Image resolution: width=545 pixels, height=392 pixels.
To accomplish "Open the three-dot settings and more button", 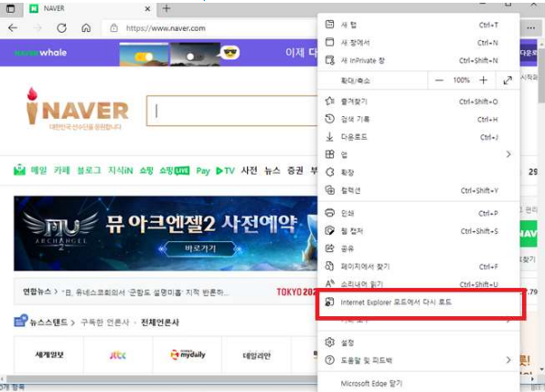I will 530,28.
